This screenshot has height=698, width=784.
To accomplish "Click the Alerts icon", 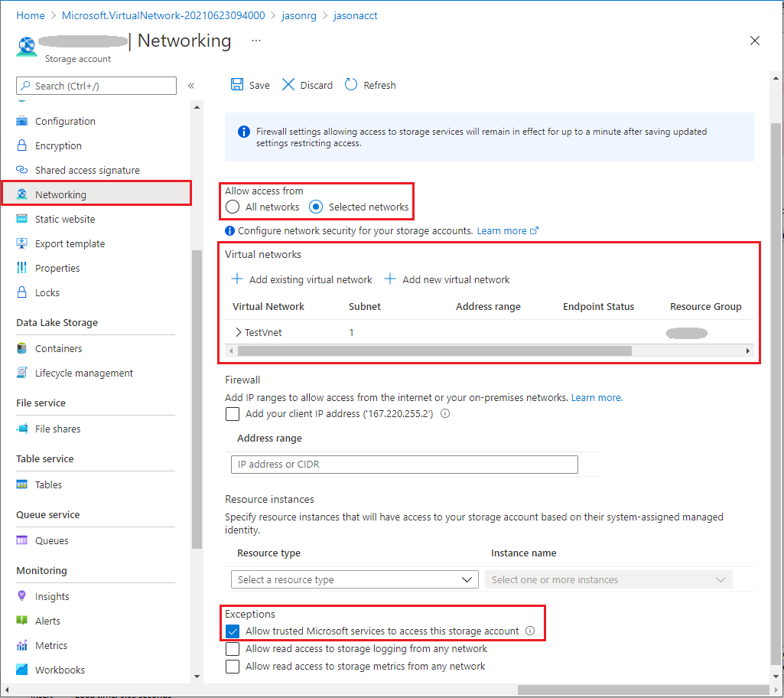I will pos(22,621).
